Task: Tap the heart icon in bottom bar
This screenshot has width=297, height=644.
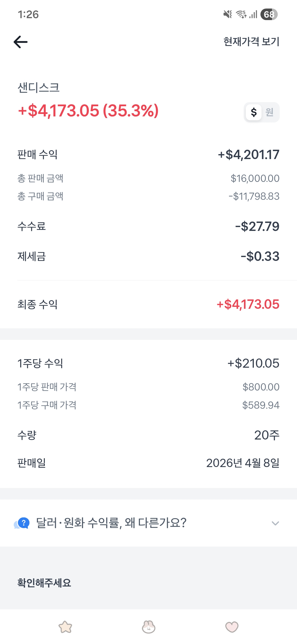Action: click(232, 627)
